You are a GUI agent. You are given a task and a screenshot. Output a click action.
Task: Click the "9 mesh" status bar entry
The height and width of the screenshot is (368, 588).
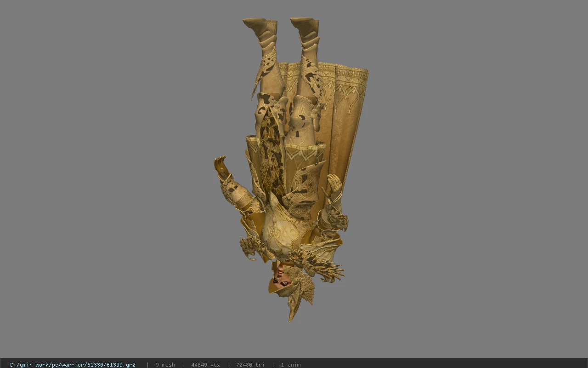165,365
